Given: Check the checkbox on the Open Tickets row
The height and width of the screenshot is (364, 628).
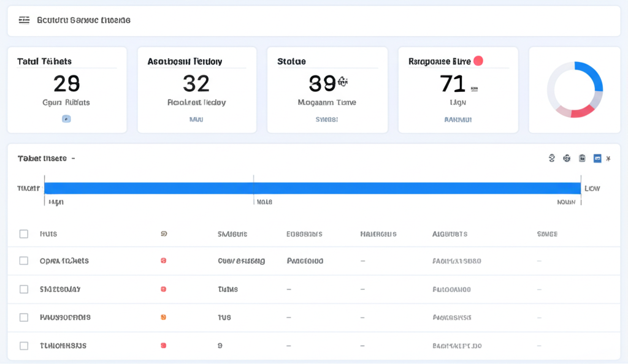Looking at the screenshot, I should click(x=24, y=260).
